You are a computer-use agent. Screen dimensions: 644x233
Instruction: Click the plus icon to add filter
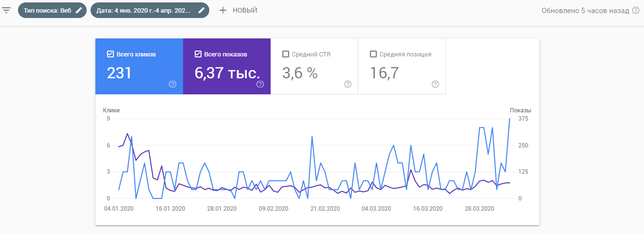click(223, 10)
